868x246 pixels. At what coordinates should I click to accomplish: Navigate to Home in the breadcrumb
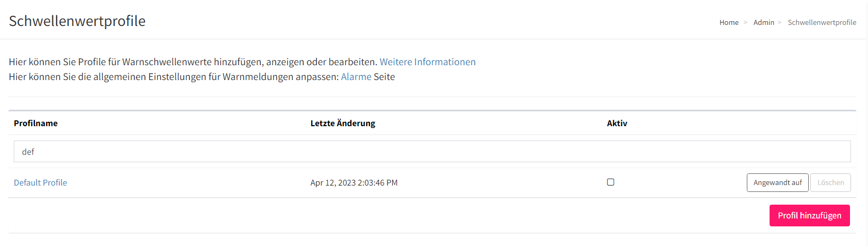[x=729, y=22]
